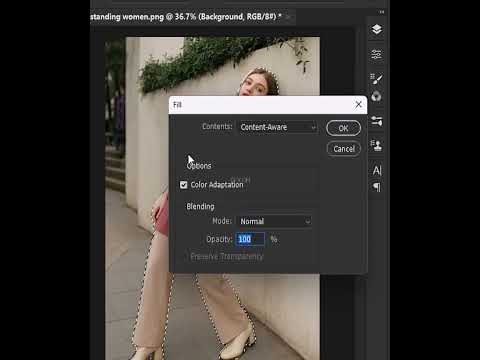
Task: Uncheck the Color Adaptation checkbox
Action: click(x=184, y=185)
